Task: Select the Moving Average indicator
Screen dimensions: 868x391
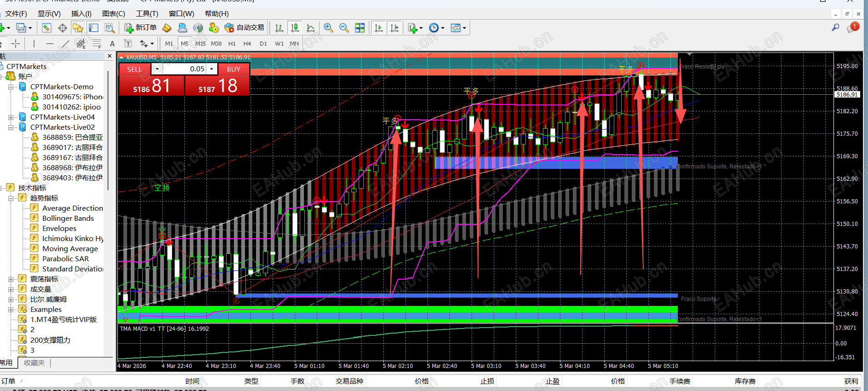Action: point(70,249)
